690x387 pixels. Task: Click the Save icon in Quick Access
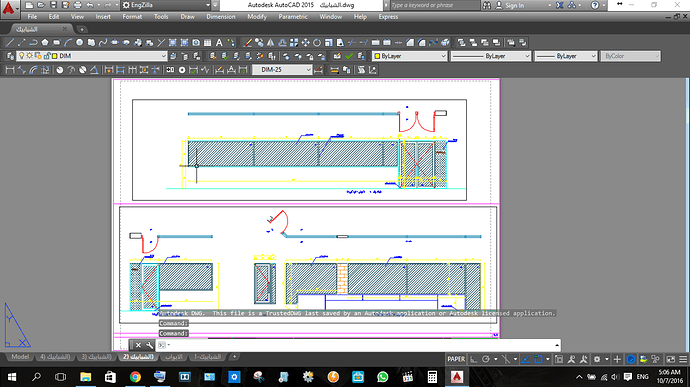pyautogui.click(x=53, y=5)
